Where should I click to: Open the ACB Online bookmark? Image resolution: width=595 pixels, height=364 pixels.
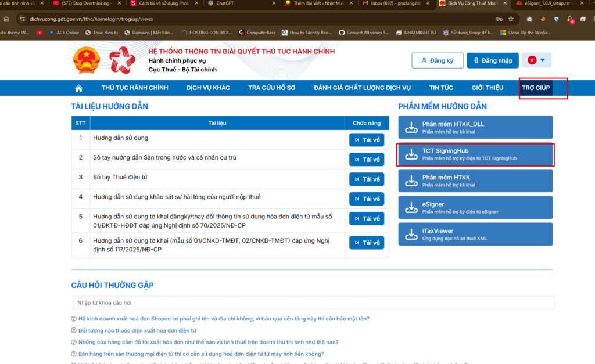64,33
